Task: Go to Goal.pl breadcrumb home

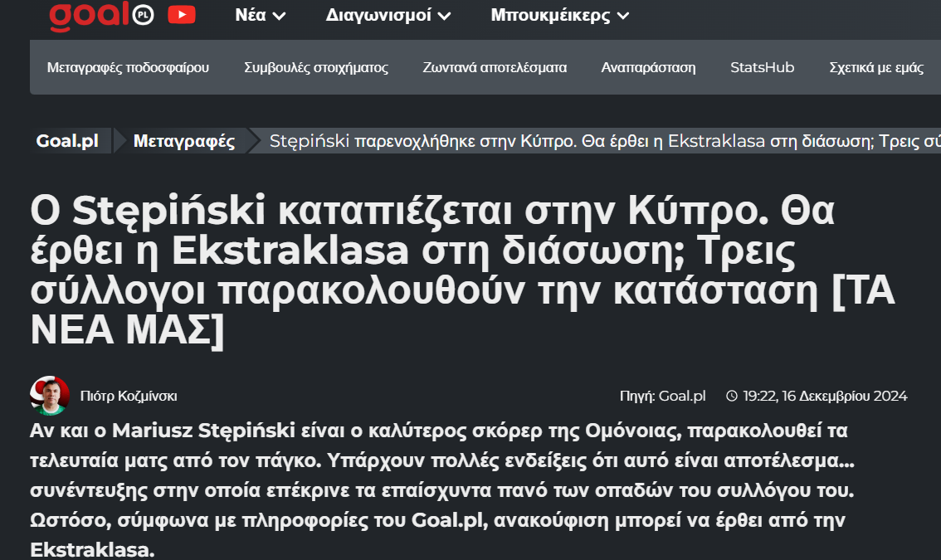Action: [67, 141]
